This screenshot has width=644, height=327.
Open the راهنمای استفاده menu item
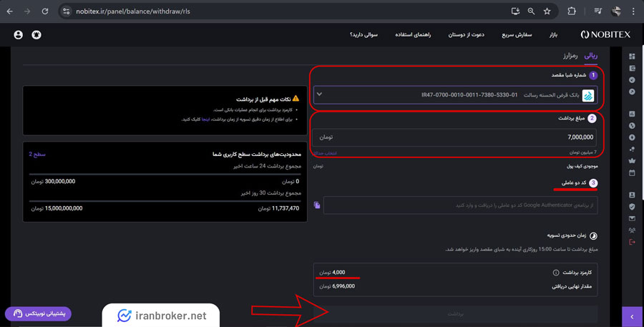pos(413,35)
